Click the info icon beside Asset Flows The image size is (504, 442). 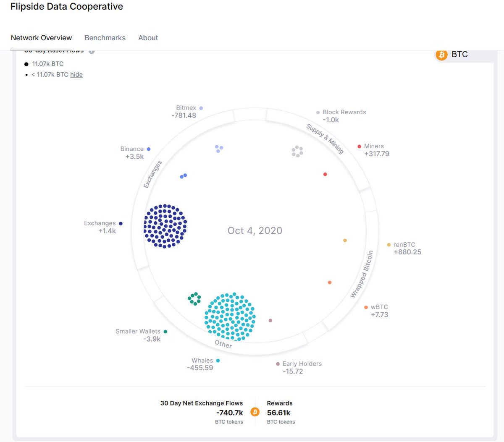coord(92,52)
